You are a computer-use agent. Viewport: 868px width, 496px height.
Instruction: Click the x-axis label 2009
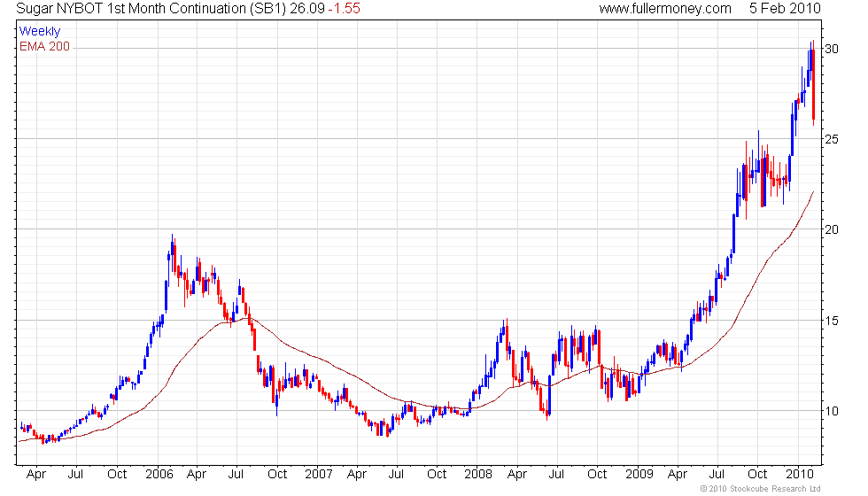point(639,475)
